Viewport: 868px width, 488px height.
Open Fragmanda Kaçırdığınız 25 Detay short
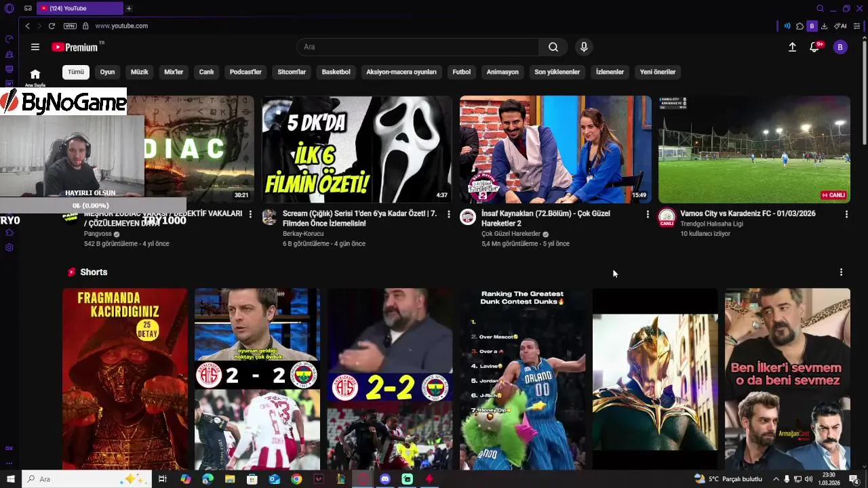[125, 379]
